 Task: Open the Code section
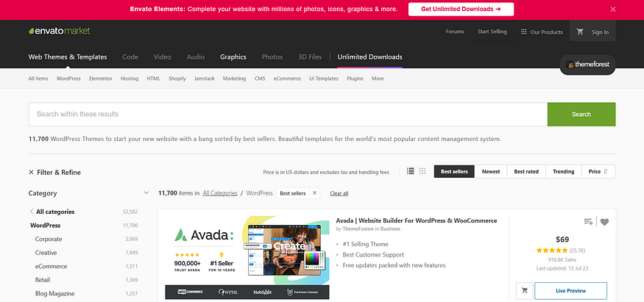click(x=130, y=57)
